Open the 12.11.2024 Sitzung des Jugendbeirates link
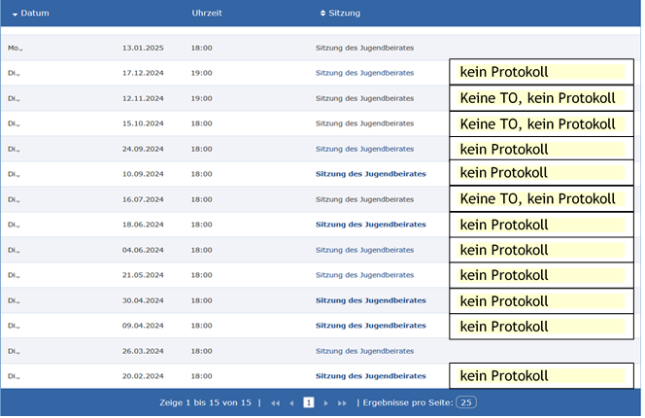The width and height of the screenshot is (645, 418). tap(364, 98)
